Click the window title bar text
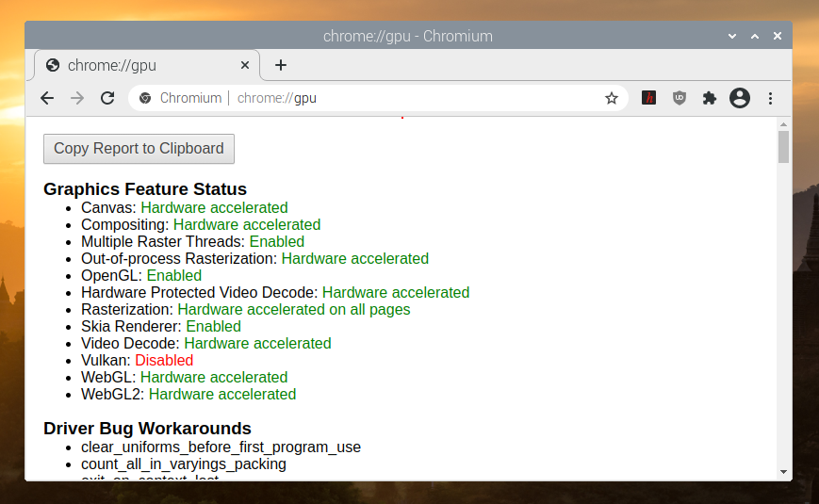The image size is (819, 504). coord(408,36)
